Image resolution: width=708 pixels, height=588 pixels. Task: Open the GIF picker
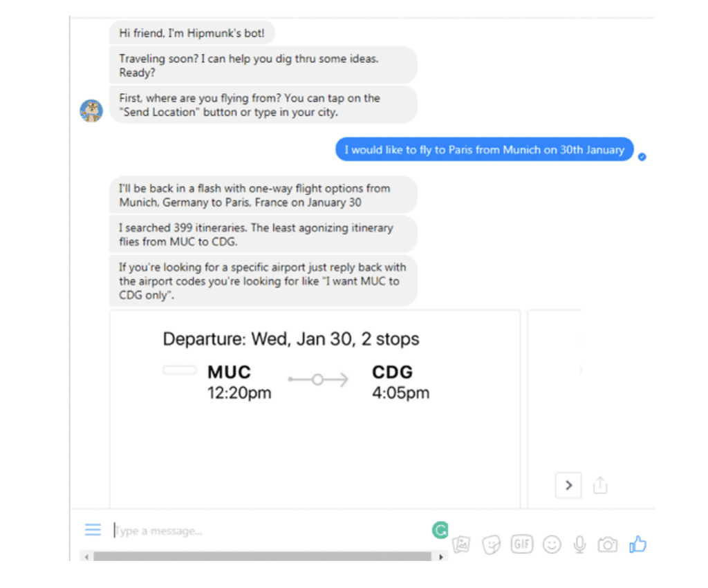click(521, 544)
